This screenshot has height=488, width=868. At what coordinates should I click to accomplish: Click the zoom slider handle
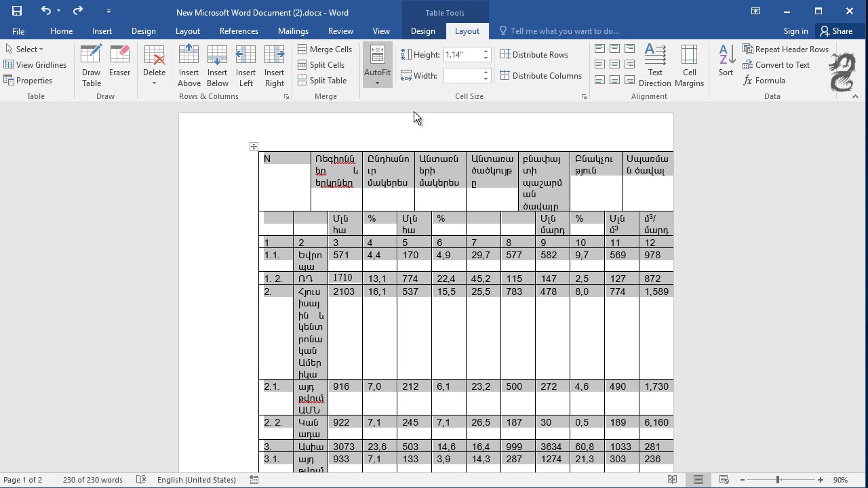click(778, 480)
